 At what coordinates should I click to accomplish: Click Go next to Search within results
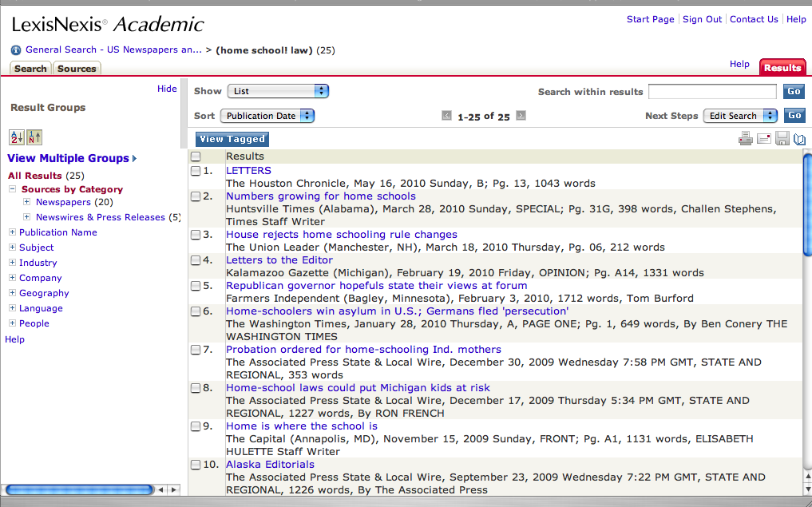click(x=794, y=91)
